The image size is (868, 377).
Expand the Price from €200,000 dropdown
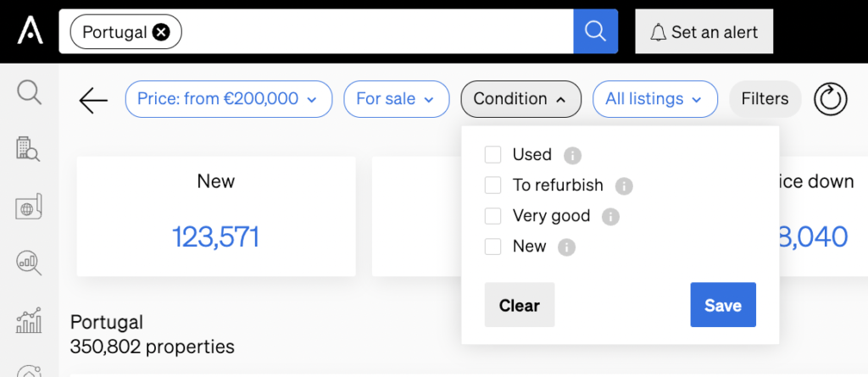[x=229, y=99]
